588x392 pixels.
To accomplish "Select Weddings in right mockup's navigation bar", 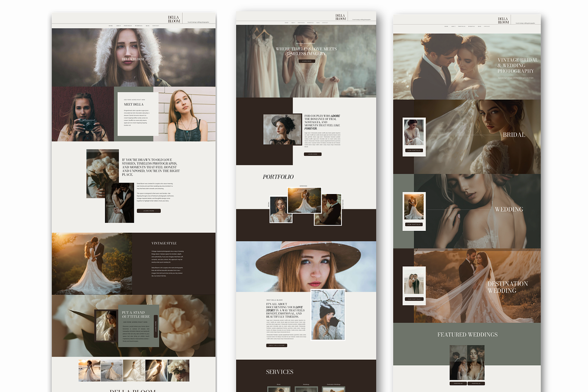I will (x=471, y=26).
